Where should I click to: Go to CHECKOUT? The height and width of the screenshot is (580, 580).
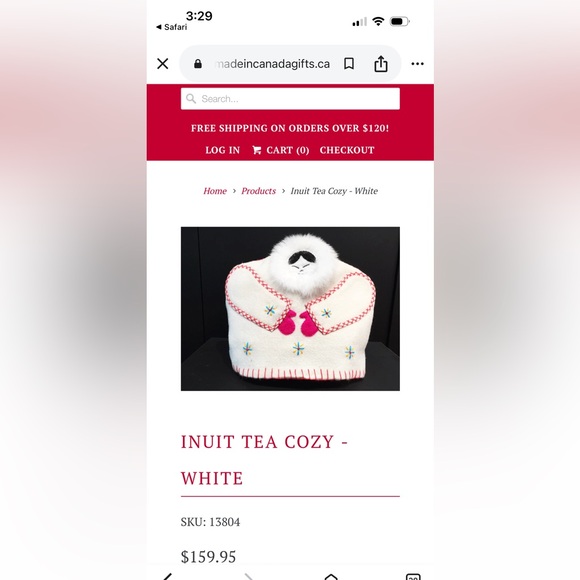click(x=347, y=150)
